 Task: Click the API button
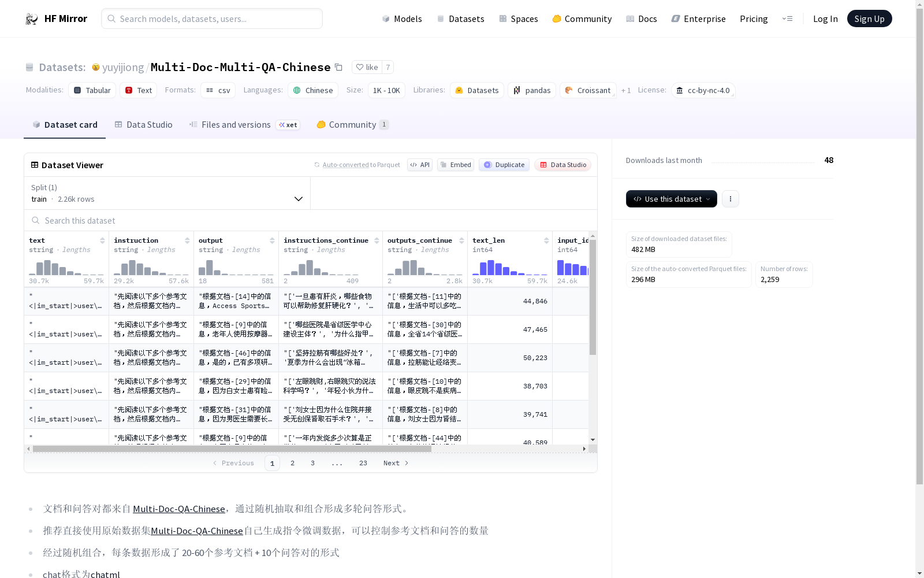pyautogui.click(x=420, y=165)
